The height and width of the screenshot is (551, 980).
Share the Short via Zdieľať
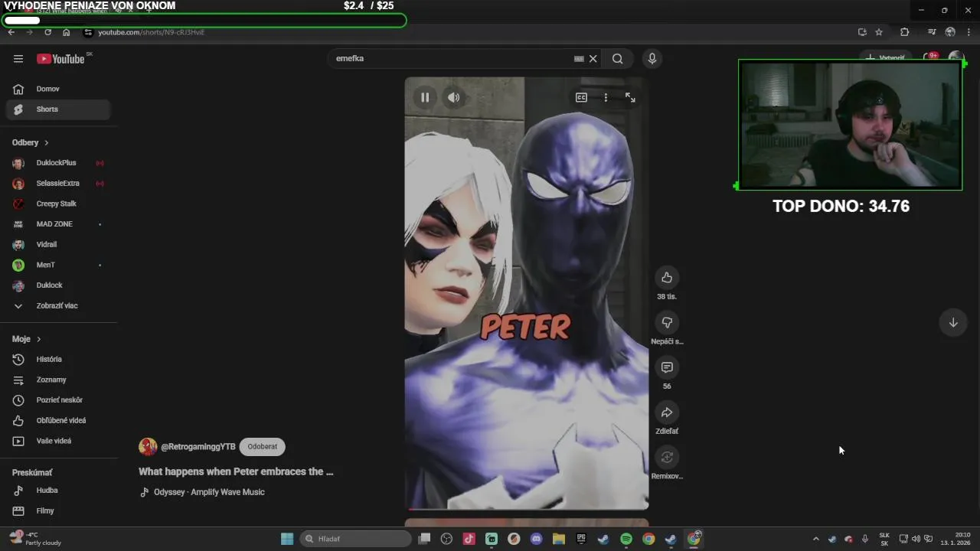point(667,412)
